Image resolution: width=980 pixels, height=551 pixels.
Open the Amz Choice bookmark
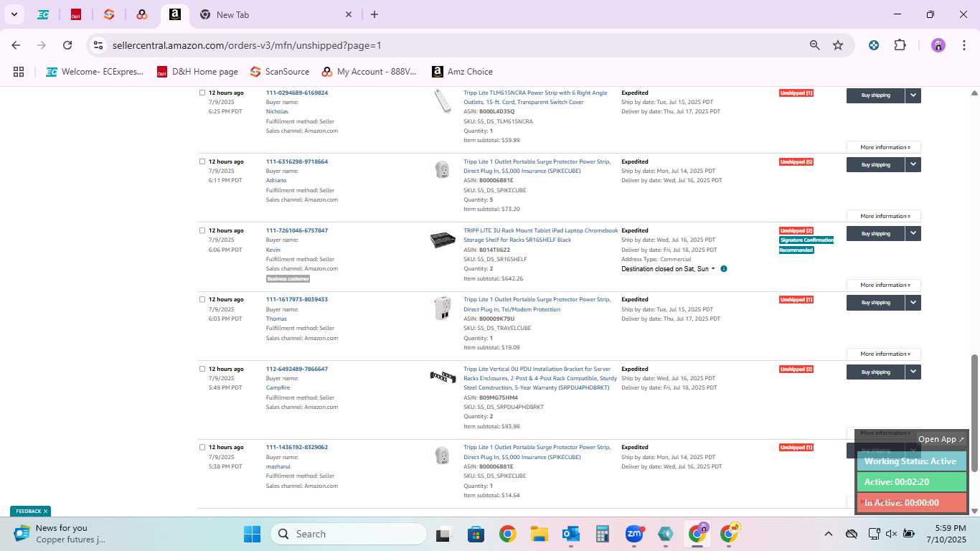[x=462, y=72]
